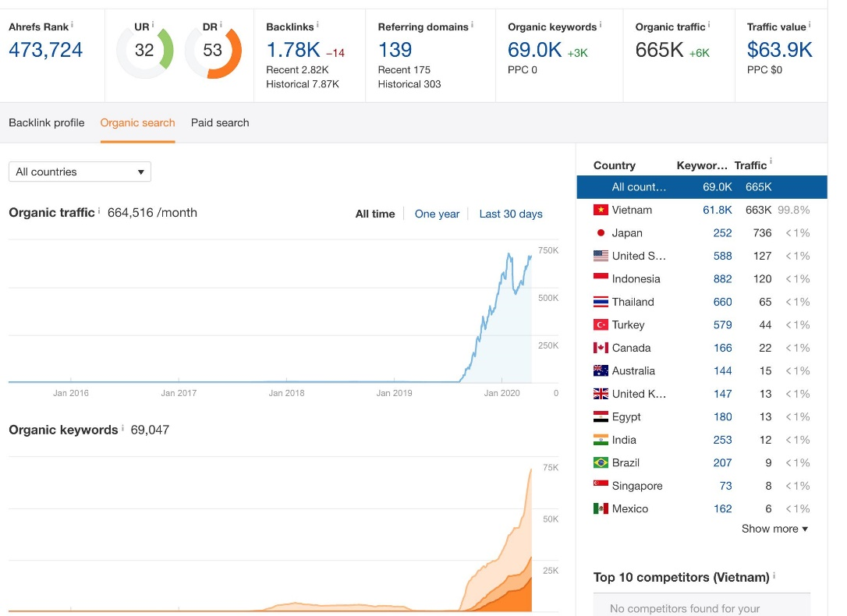Switch to Paid search tab
The width and height of the screenshot is (847, 616).
click(220, 122)
